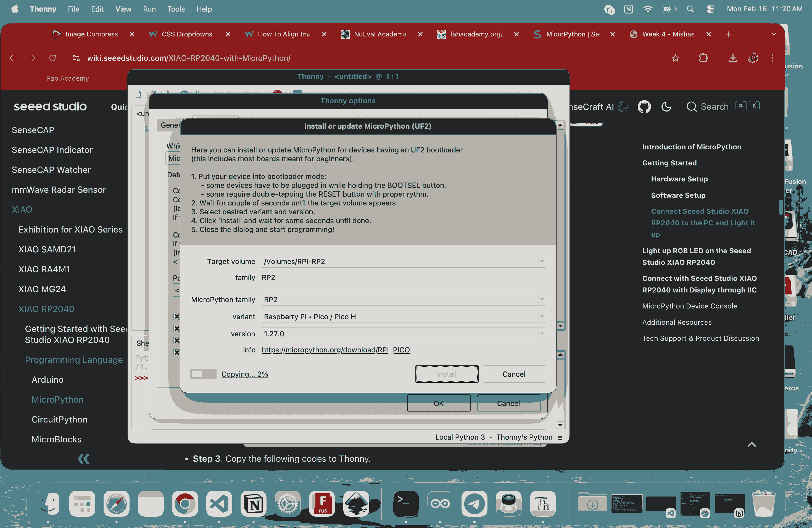Screen dimensions: 812x528
Task: Bookmark this page with star icon
Action: click(675, 58)
